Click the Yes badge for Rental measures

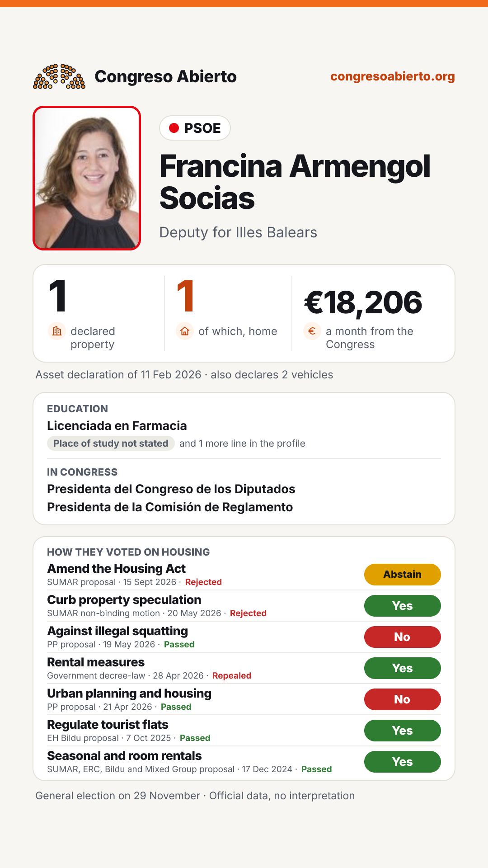[403, 668]
